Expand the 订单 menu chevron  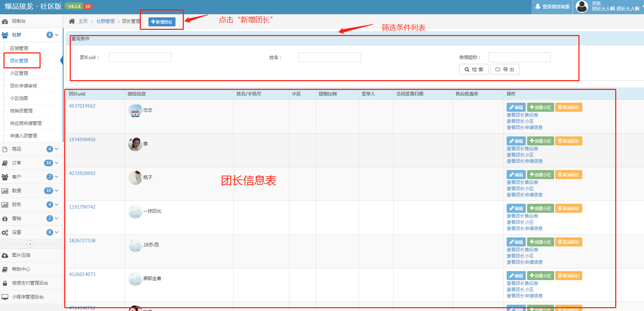coord(57,163)
